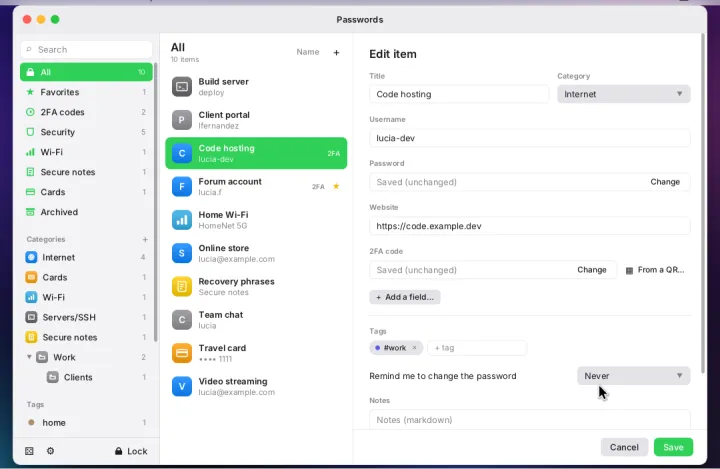The image size is (720, 469).
Task: Click the plus icon to add new item
Action: coord(336,52)
